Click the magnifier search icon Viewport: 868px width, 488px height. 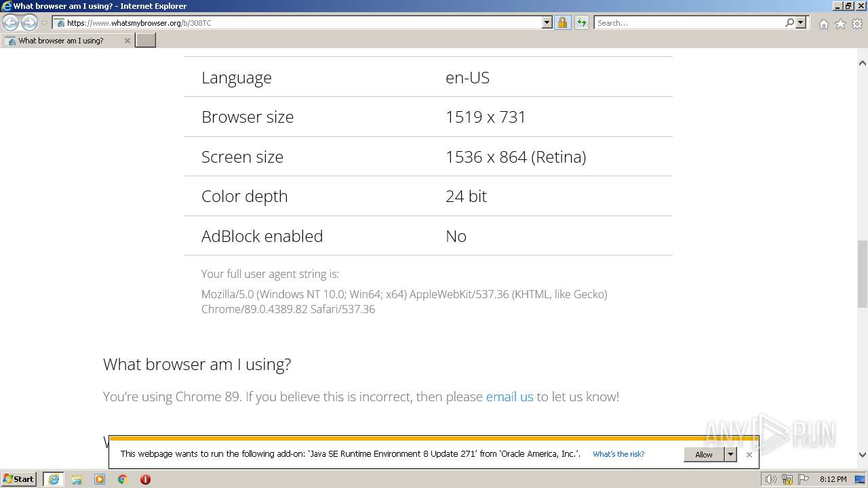click(x=789, y=23)
